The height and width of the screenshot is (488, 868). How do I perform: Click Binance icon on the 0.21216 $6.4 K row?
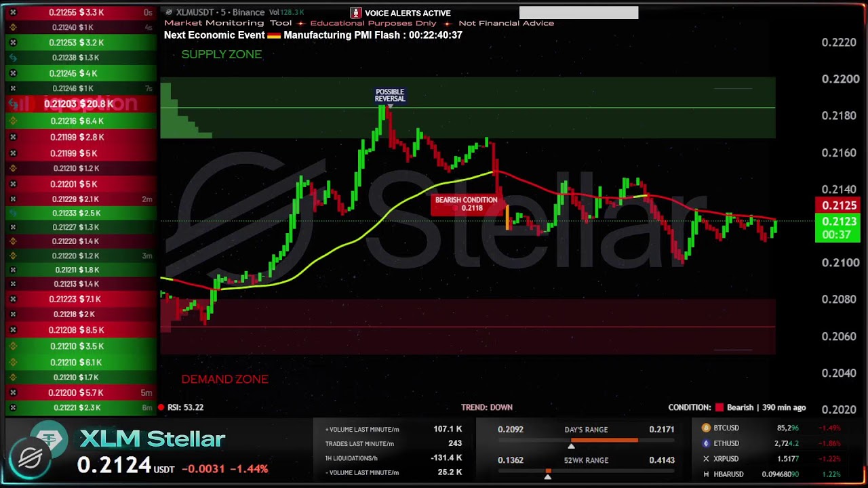tap(13, 121)
